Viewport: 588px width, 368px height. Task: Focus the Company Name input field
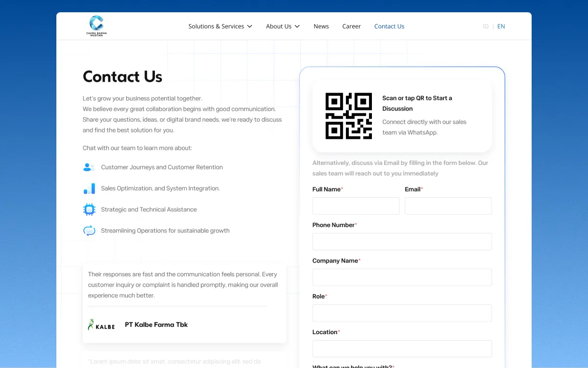tap(402, 277)
